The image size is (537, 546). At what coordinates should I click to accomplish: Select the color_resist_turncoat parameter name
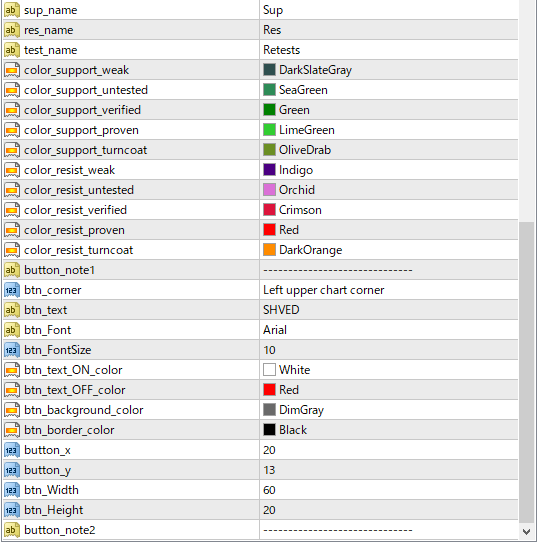(x=78, y=250)
